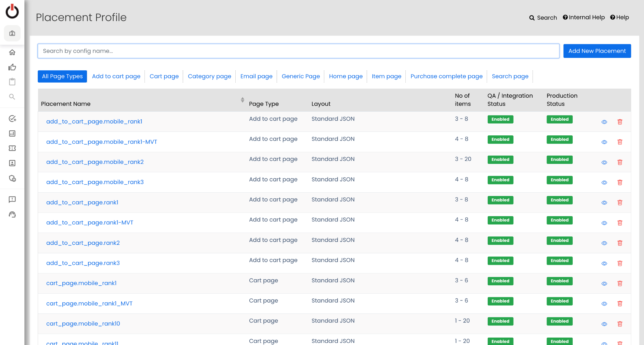Screen dimensions: 644x345
Task: Select the Purchase complete page tab
Action: [446, 76]
